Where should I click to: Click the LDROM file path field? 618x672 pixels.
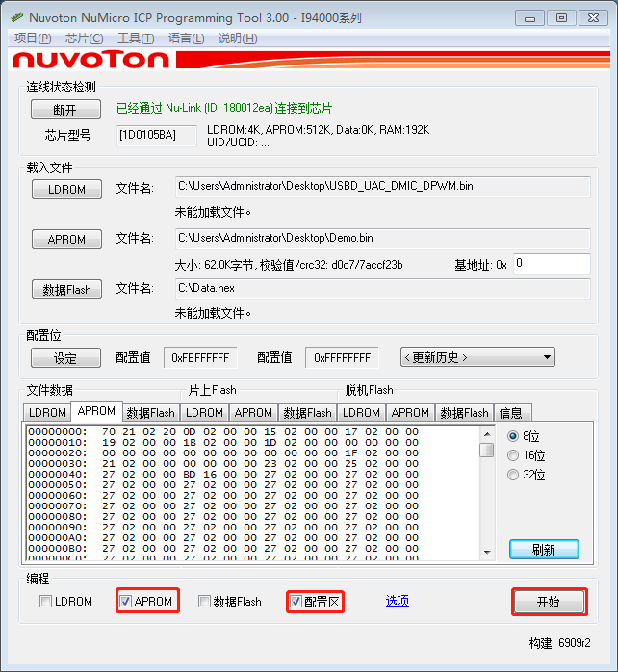(x=383, y=187)
